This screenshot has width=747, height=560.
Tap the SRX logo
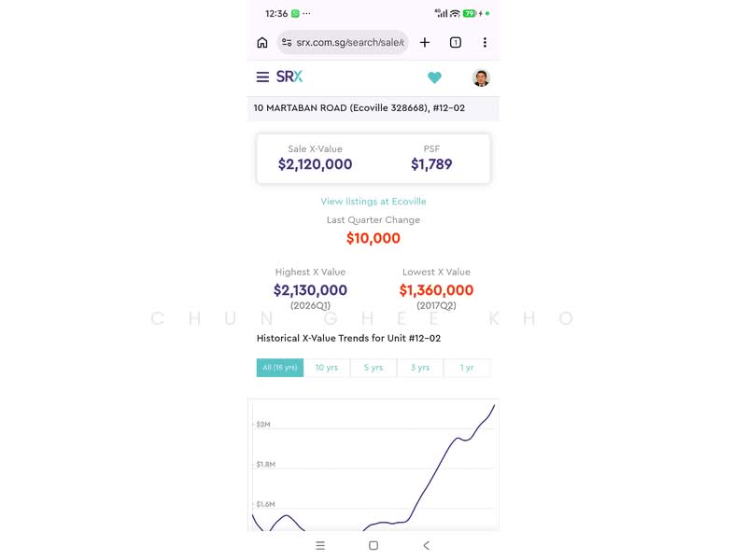[x=289, y=77]
